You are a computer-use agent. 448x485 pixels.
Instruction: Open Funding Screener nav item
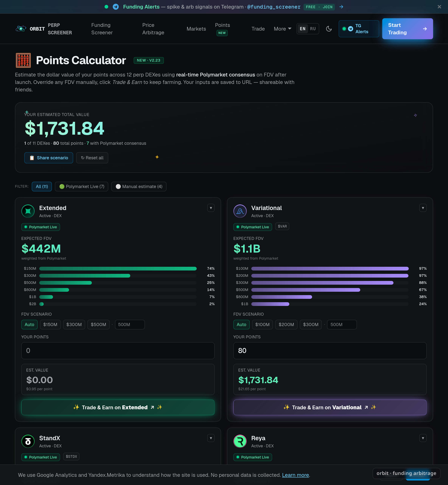coord(102,29)
